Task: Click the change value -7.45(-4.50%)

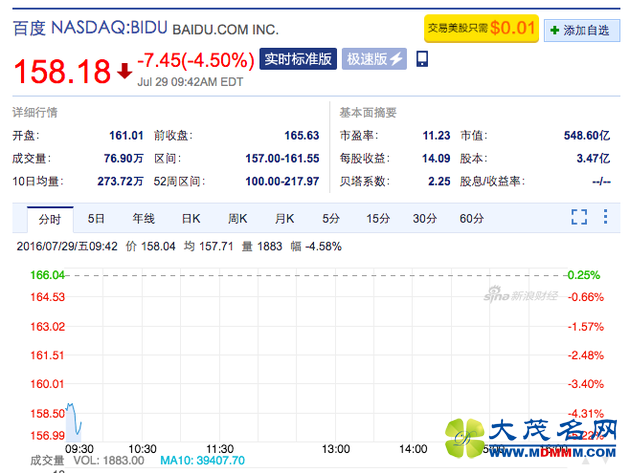Action: (x=196, y=60)
